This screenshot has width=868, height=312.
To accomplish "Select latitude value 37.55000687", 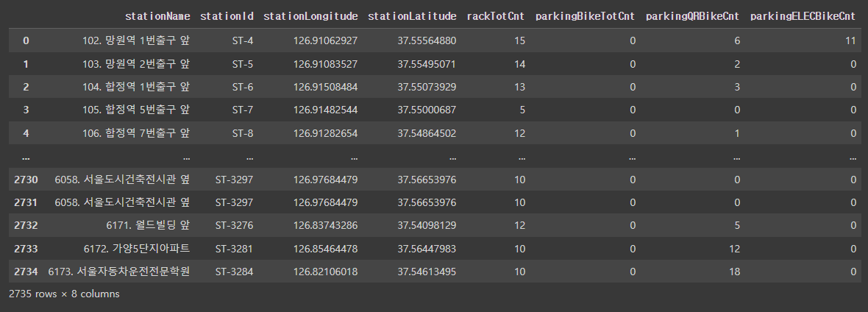I will coord(427,110).
